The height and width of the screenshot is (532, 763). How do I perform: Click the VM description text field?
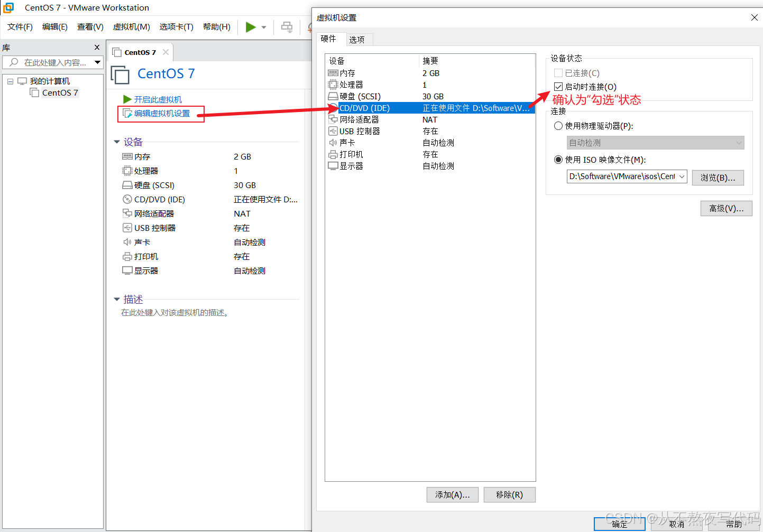(x=175, y=313)
